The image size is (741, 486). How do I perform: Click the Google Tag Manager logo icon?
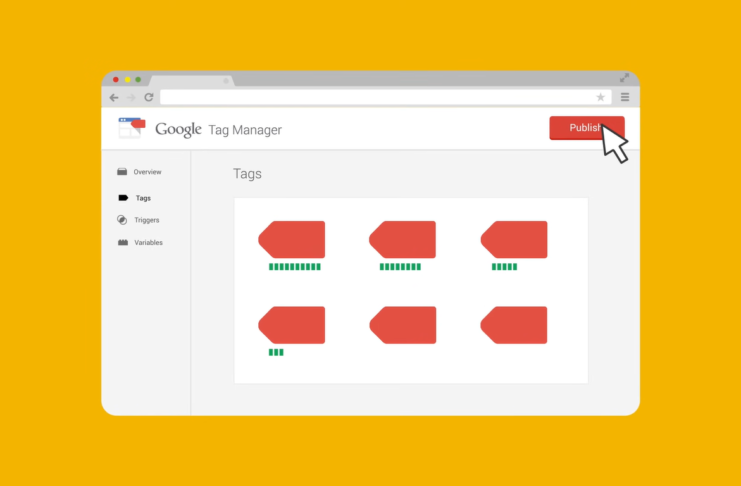pyautogui.click(x=132, y=127)
